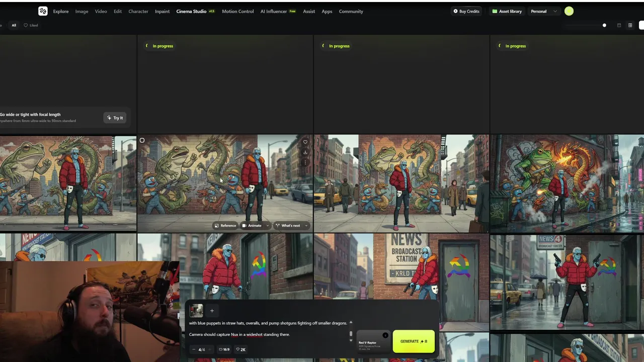Click 'Go wide or tight with focal length'
Viewport: 644px width, 362px height.
coord(30,115)
